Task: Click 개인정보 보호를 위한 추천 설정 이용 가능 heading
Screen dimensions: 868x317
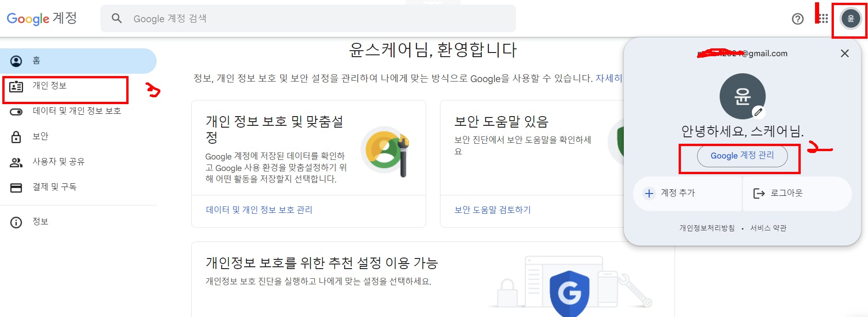Action: pos(322,263)
